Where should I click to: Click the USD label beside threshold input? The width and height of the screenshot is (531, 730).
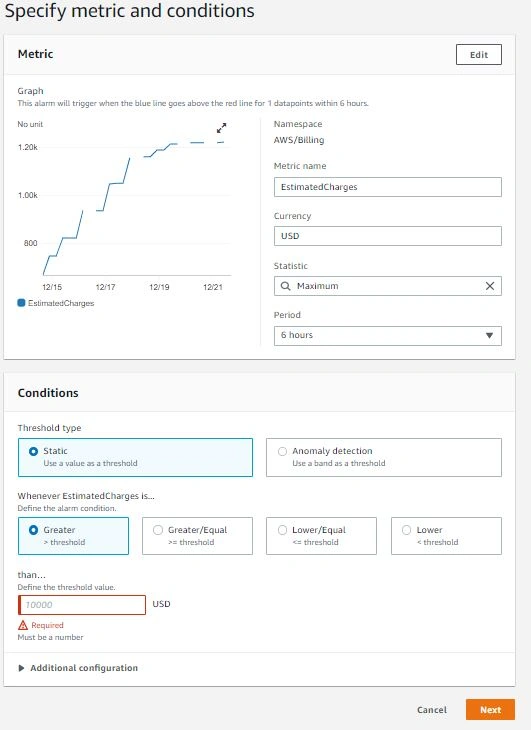(161, 604)
